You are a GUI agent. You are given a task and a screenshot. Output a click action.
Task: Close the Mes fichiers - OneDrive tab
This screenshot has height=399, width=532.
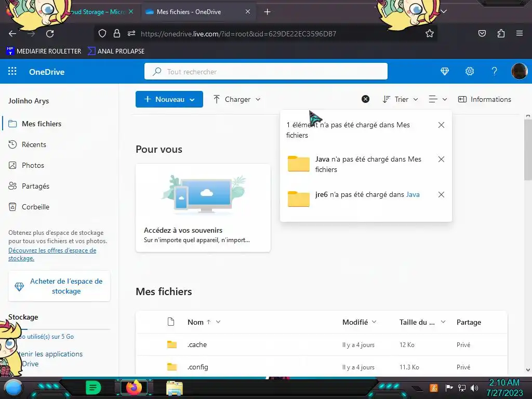click(x=248, y=11)
